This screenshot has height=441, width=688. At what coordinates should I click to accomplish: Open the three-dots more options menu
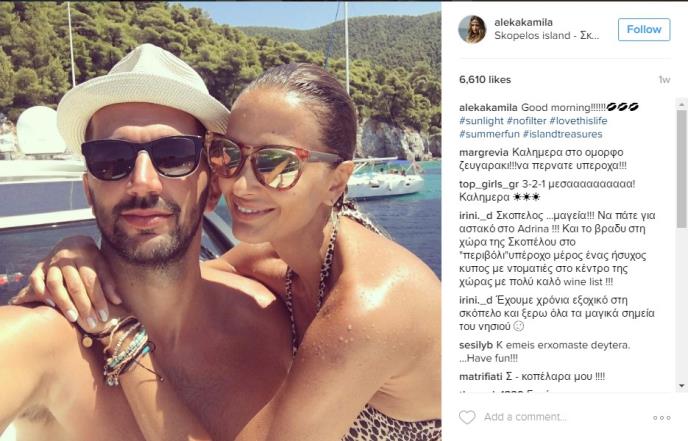(662, 418)
